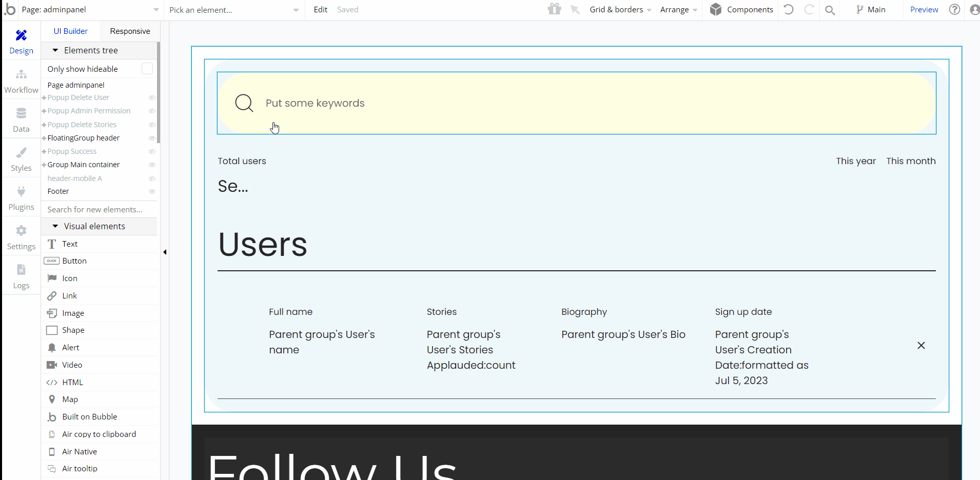This screenshot has width=980, height=480.
Task: Open the help question mark icon
Action: 954,9
